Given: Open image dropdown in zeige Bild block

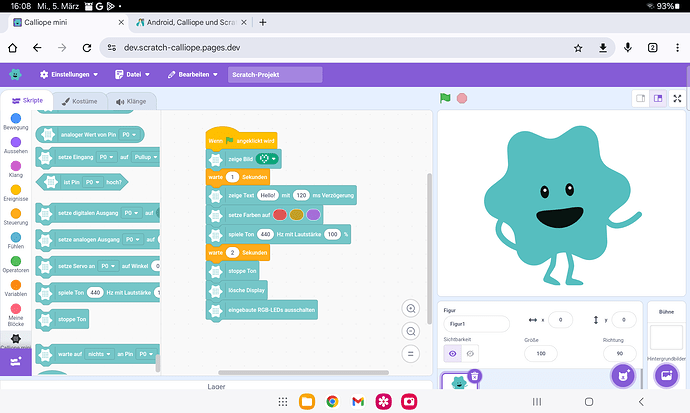Looking at the screenshot, I should [x=267, y=159].
